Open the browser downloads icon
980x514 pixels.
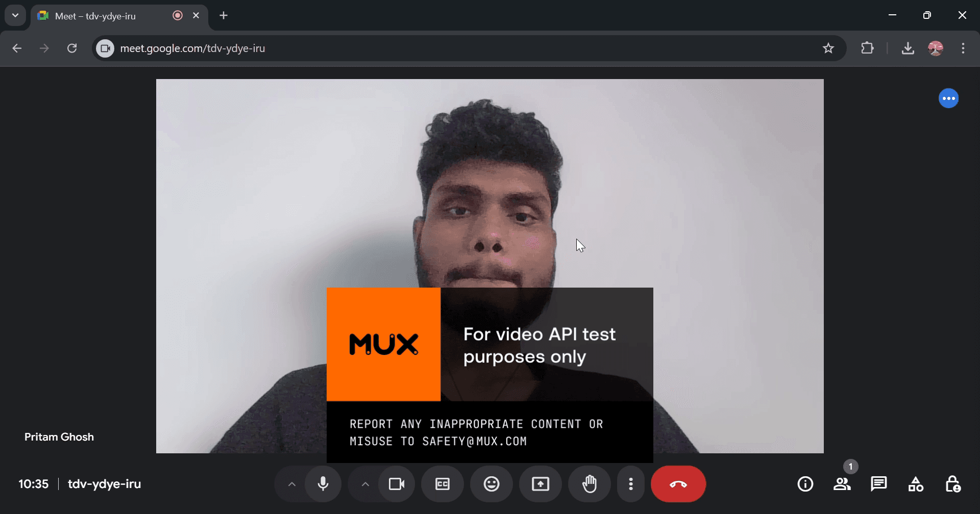coord(908,48)
